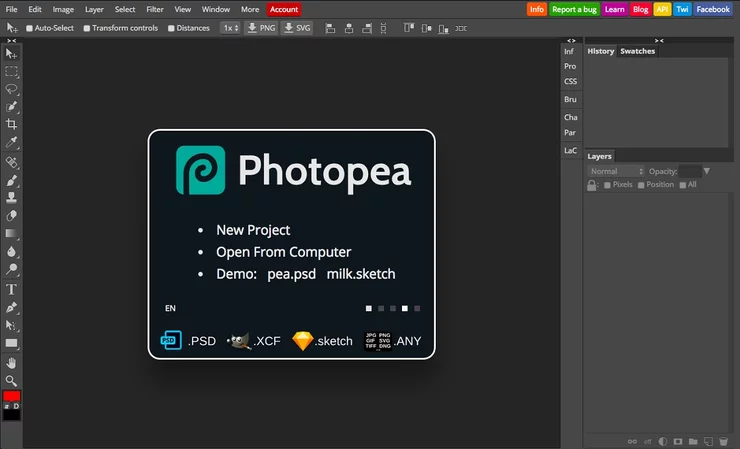Screen dimensions: 740x449
Task: Select the Zoom magnifier tool
Action: (11, 381)
